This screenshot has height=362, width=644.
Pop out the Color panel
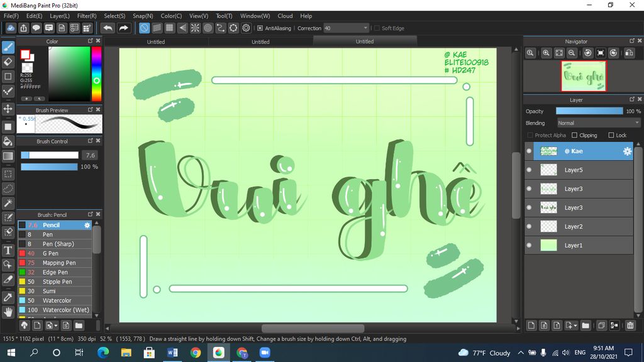coord(91,41)
